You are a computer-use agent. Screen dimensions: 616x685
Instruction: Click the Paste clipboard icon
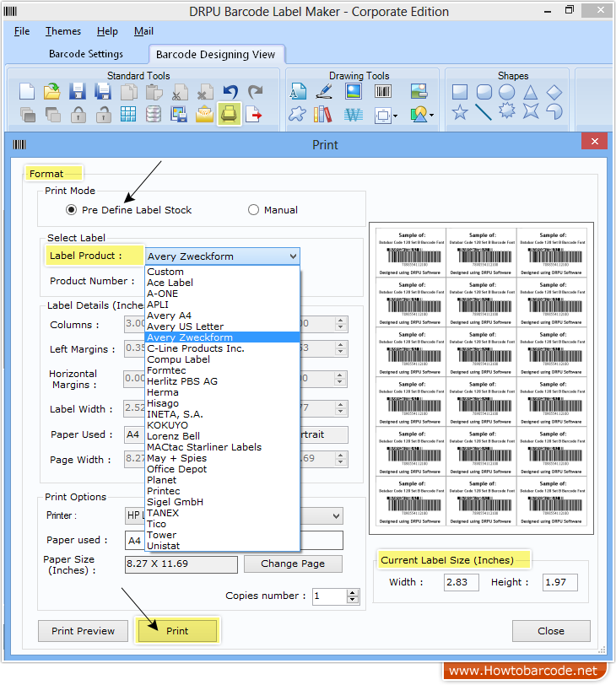154,92
